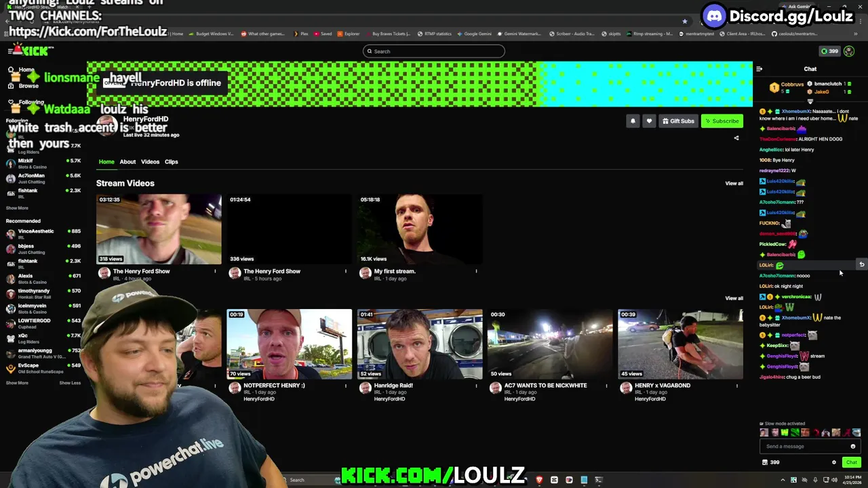
Task: Open options for first Henry Ford Show video
Action: [x=215, y=272]
